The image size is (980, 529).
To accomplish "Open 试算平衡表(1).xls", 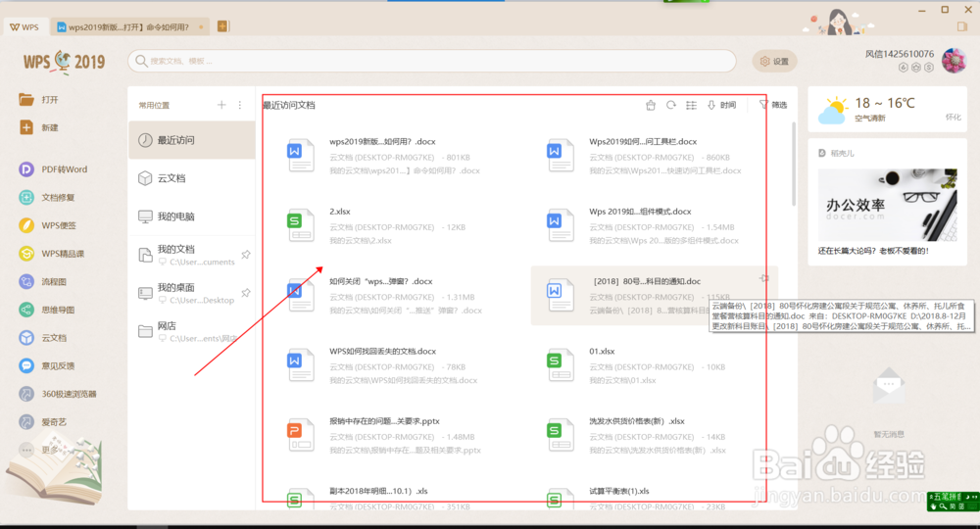I will point(653,498).
